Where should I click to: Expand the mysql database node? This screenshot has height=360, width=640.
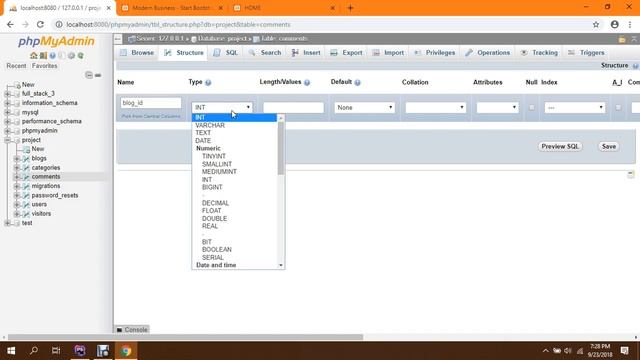pyautogui.click(x=7, y=112)
